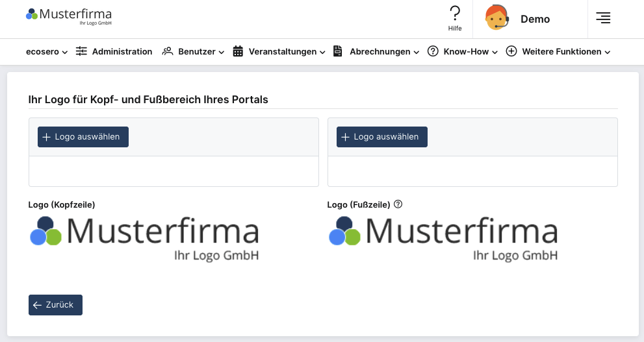Viewport: 644px width, 342px height.
Task: Open the Weitere Funktionen menu label
Action: click(x=561, y=52)
